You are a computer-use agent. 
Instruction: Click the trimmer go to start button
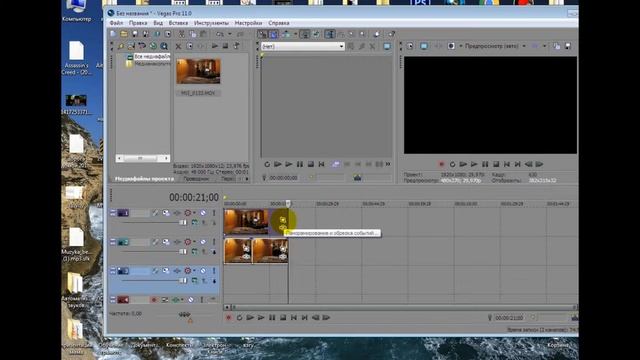[322, 164]
